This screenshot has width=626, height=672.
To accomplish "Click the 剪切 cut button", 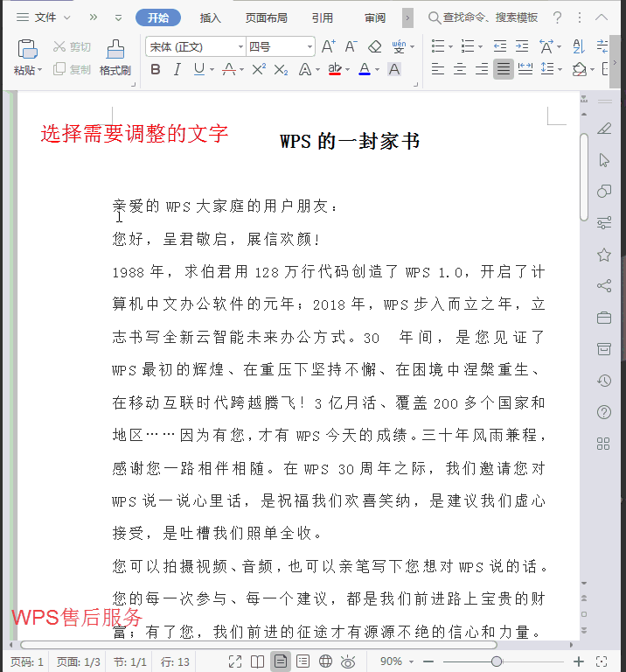I will click(72, 46).
